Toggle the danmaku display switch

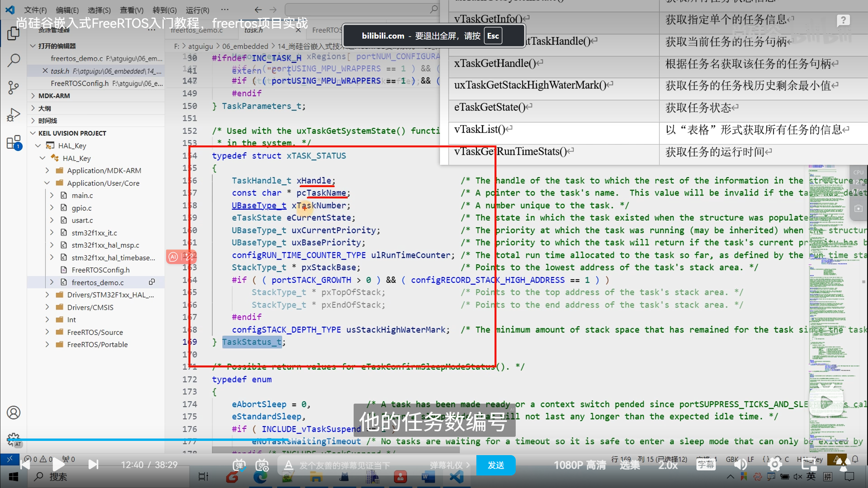tap(239, 465)
